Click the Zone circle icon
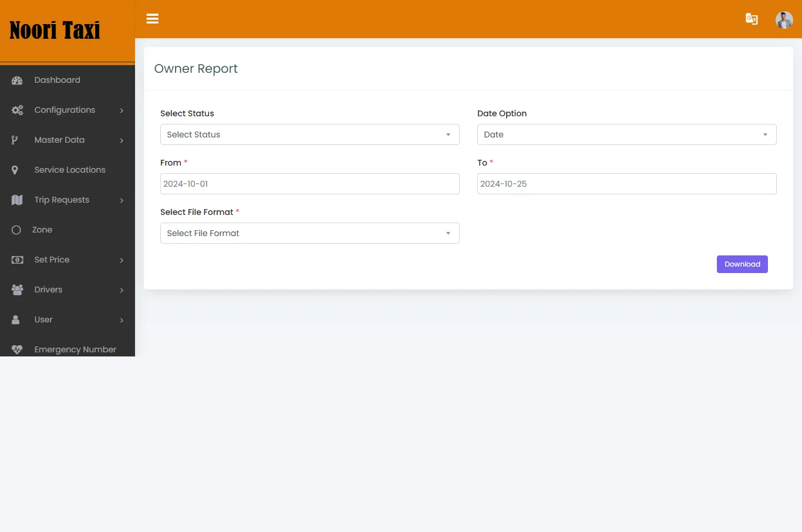The height and width of the screenshot is (532, 802). click(16, 230)
